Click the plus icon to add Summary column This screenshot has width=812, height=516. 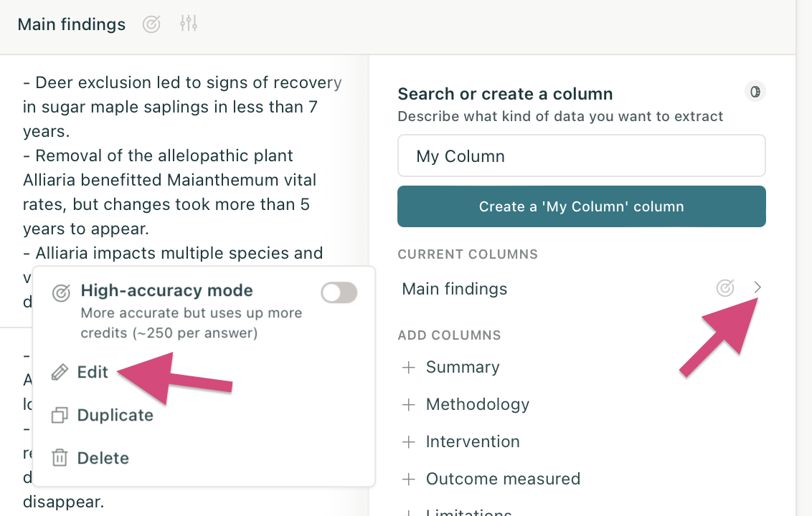pyautogui.click(x=408, y=368)
